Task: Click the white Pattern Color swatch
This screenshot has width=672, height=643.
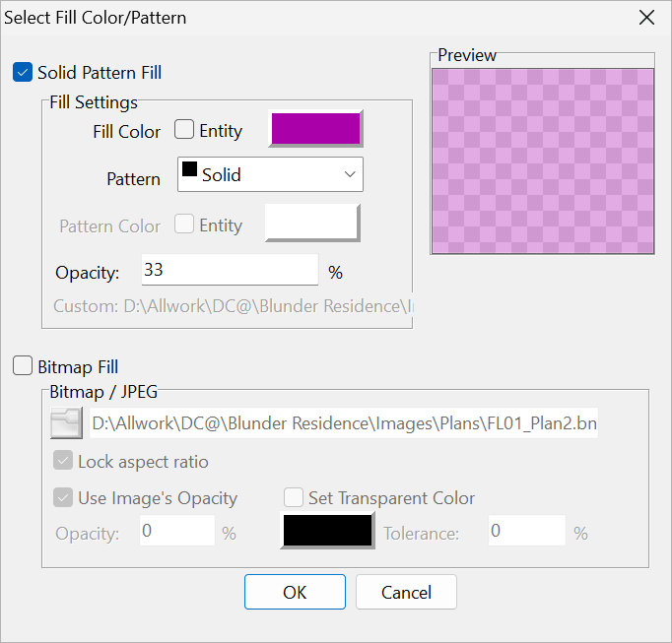Action: click(312, 223)
